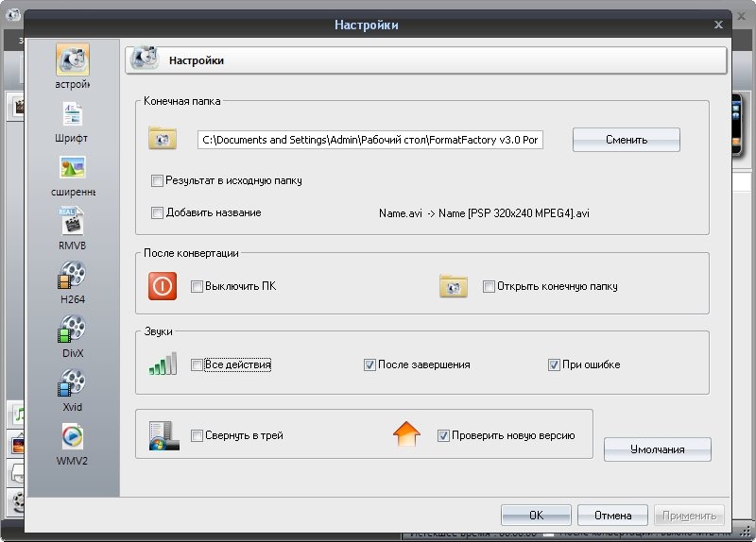
Task: Select the DivX codec icon
Action: (x=72, y=330)
